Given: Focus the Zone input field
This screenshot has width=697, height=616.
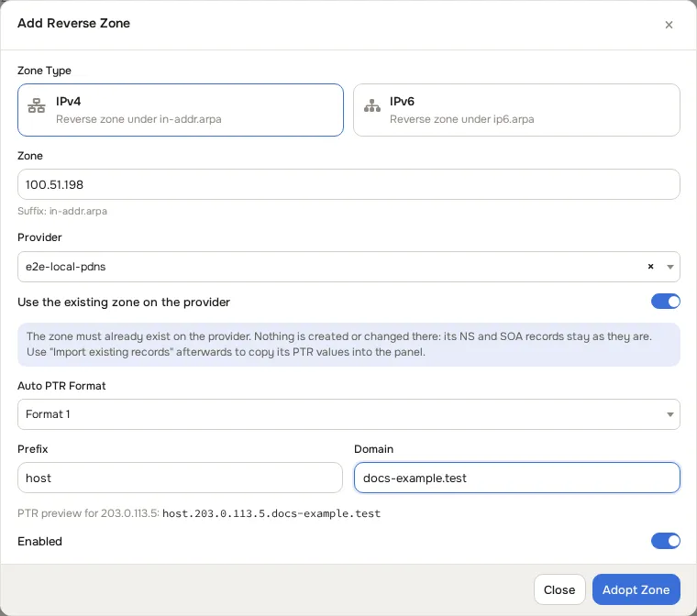Looking at the screenshot, I should pos(348,184).
